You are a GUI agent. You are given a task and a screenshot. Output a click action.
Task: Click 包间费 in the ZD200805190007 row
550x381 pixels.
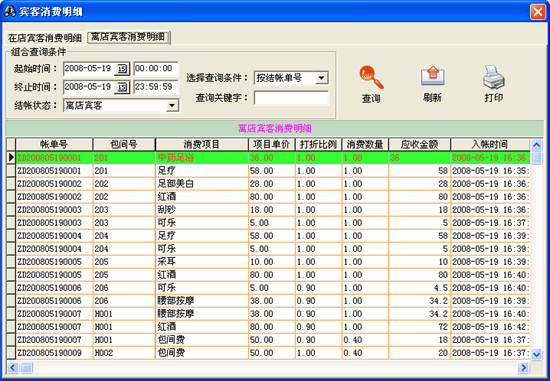[x=202, y=339]
